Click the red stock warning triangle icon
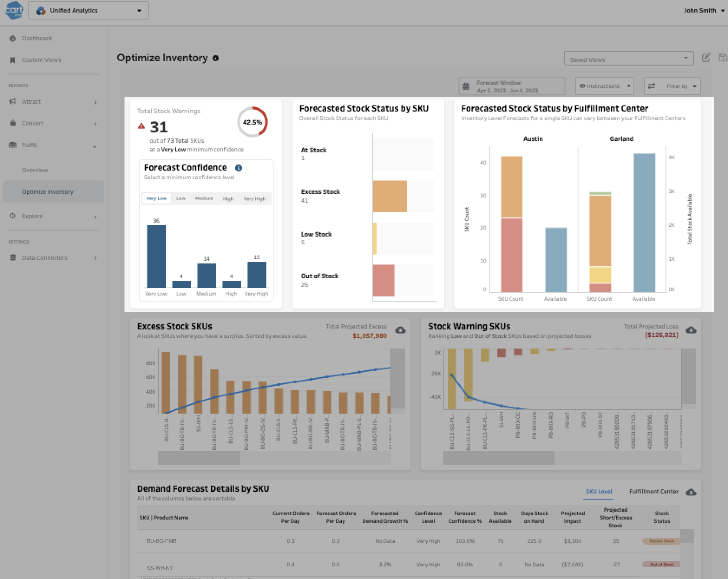The width and height of the screenshot is (728, 579). [141, 126]
